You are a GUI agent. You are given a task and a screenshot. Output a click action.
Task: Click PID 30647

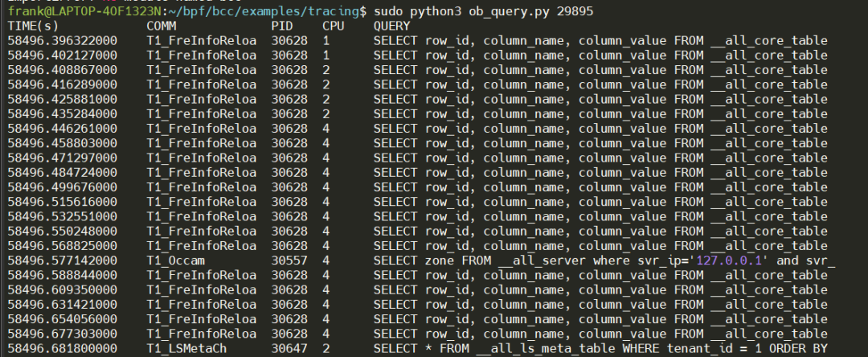pyautogui.click(x=289, y=349)
